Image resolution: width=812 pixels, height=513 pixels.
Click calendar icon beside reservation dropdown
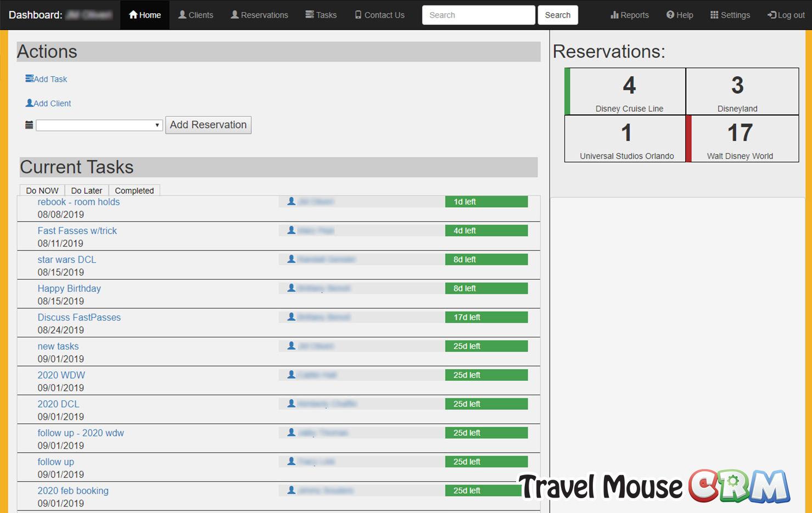point(29,125)
